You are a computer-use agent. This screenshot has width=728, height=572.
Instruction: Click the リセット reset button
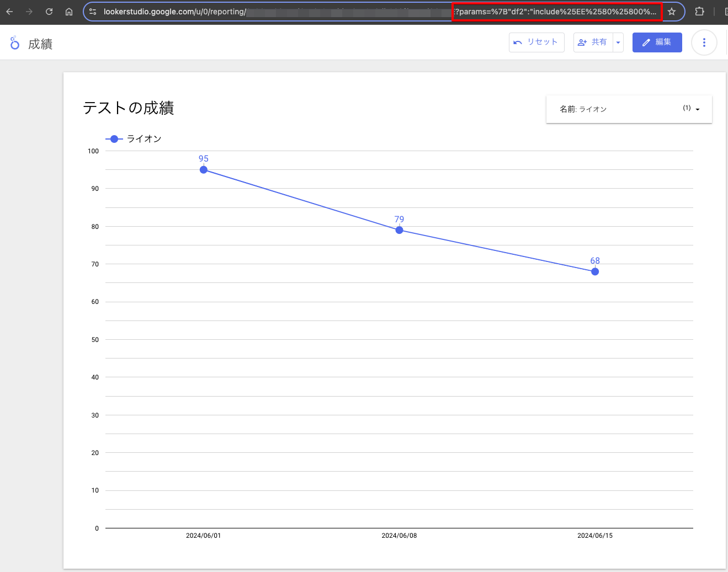coord(536,42)
